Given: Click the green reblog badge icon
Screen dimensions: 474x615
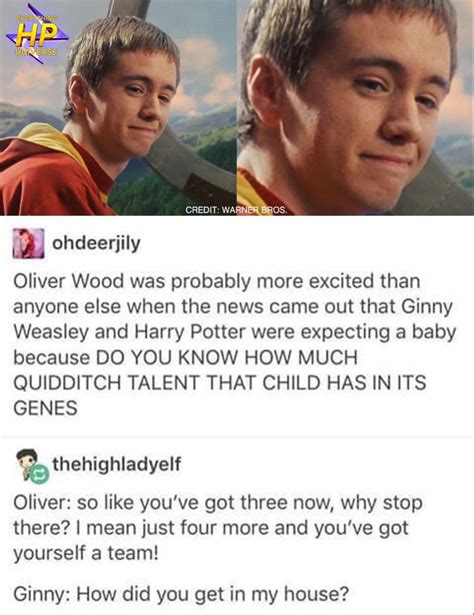Looking at the screenshot, I should (x=40, y=475).
